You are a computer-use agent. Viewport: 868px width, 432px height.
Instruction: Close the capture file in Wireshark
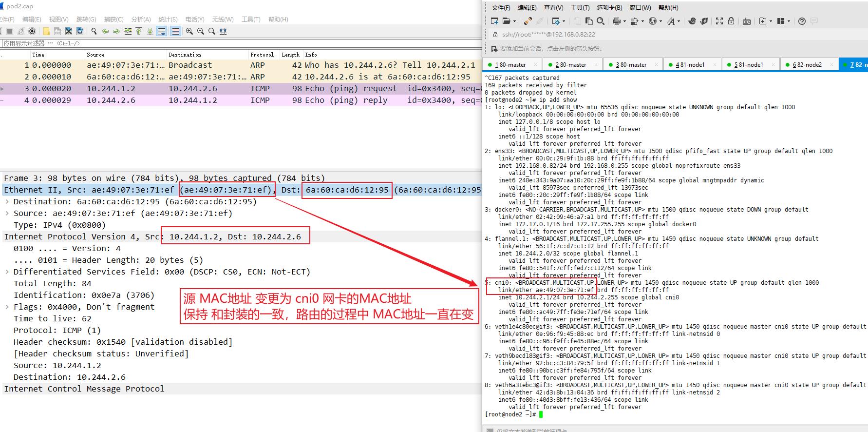point(69,31)
